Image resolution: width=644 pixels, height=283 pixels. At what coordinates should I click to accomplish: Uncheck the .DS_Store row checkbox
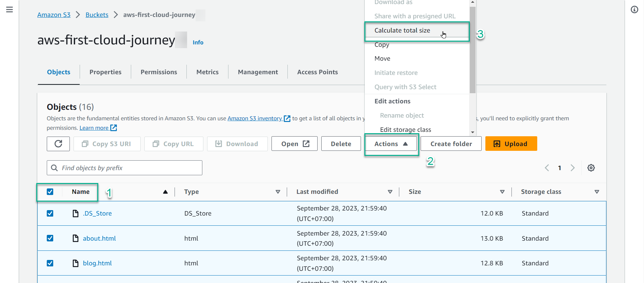coord(50,213)
